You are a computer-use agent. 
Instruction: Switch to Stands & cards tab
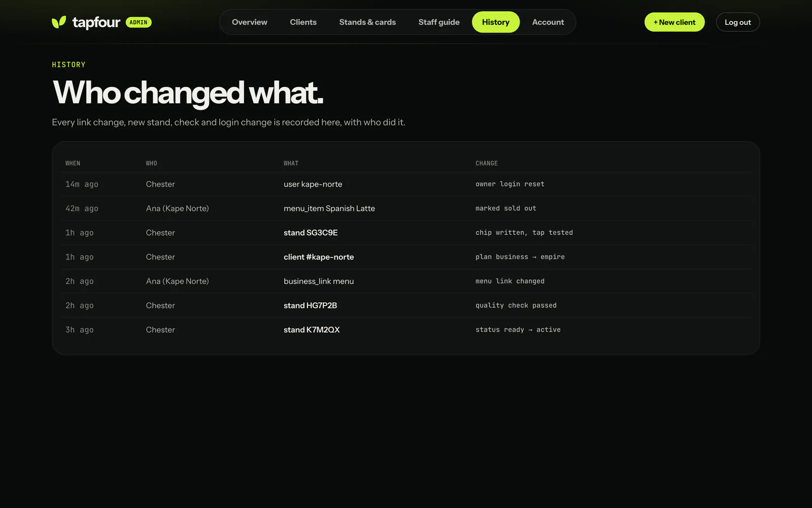coord(367,22)
